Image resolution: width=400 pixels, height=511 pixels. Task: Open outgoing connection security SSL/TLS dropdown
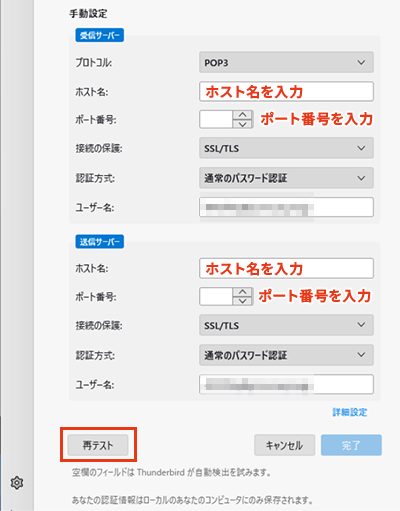coord(286,325)
